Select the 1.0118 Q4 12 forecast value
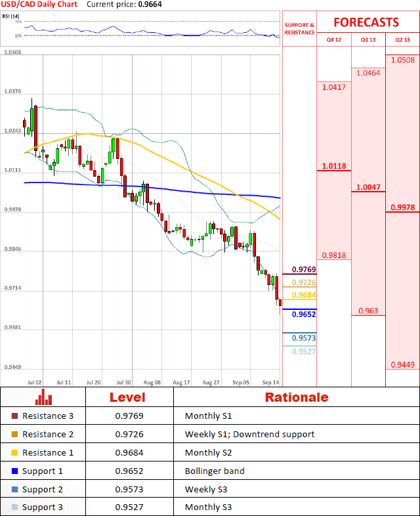 [x=334, y=166]
